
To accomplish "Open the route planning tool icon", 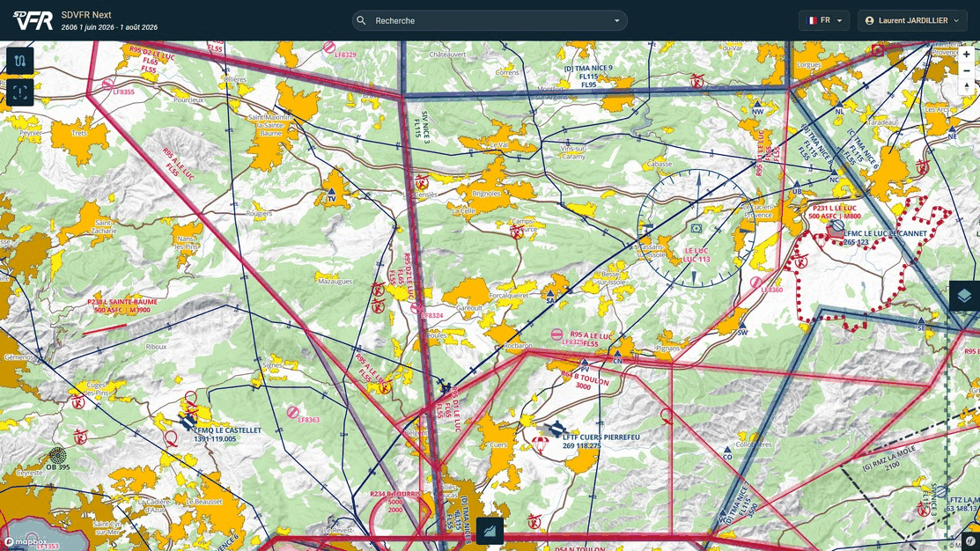I will [x=20, y=61].
